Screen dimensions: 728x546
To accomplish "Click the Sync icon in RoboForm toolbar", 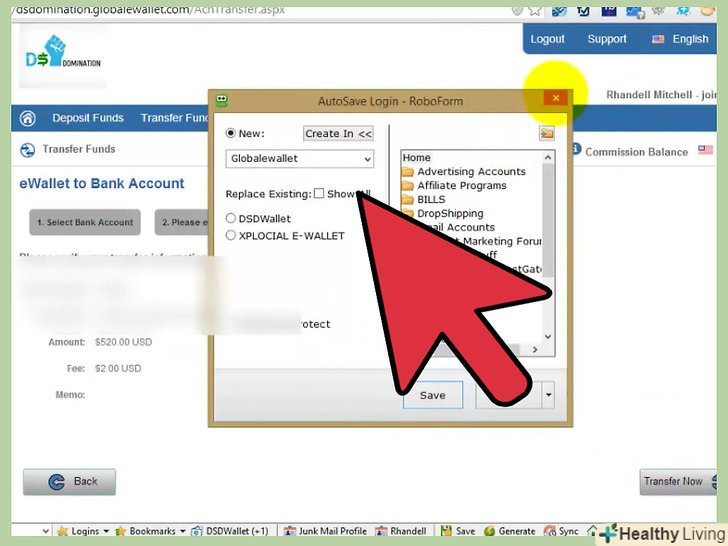I will tap(550, 530).
